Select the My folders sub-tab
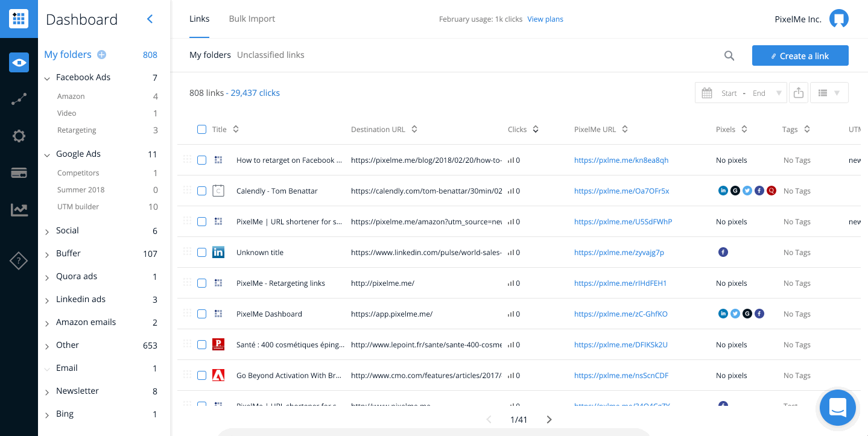The image size is (868, 436). pos(210,55)
